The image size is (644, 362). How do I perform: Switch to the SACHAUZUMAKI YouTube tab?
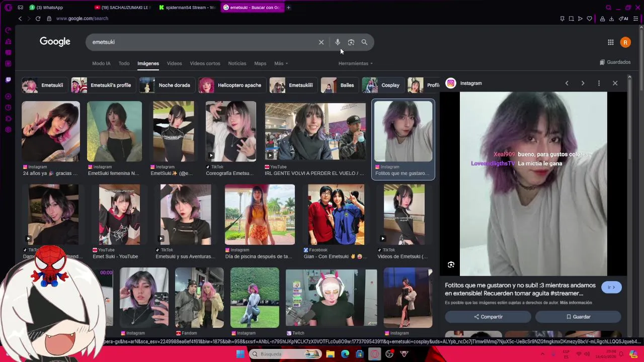123,8
